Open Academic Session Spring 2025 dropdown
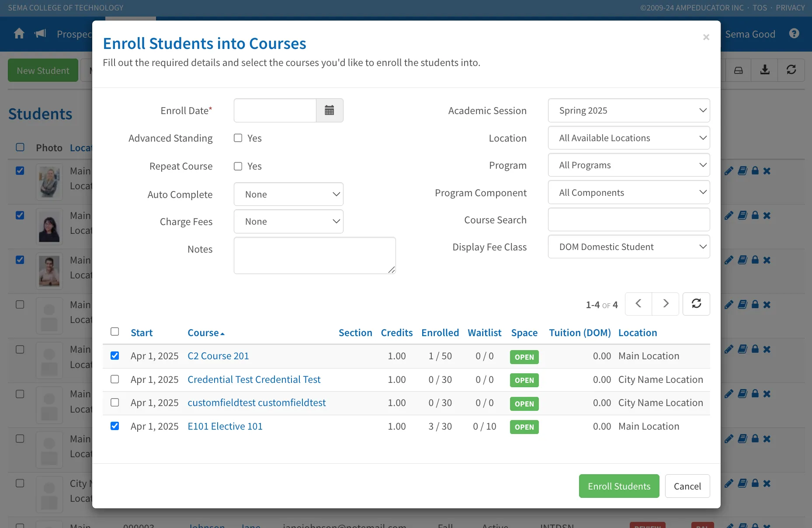The height and width of the screenshot is (528, 812). [x=629, y=110]
